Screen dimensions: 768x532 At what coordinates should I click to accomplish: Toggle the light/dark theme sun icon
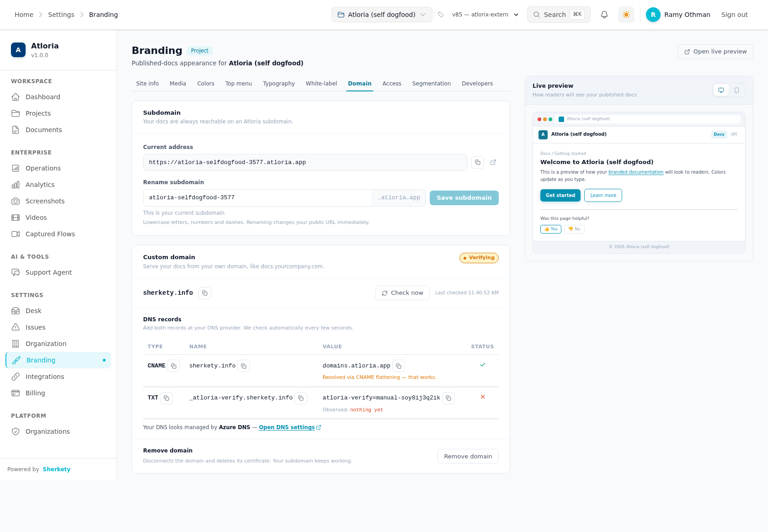tap(626, 15)
